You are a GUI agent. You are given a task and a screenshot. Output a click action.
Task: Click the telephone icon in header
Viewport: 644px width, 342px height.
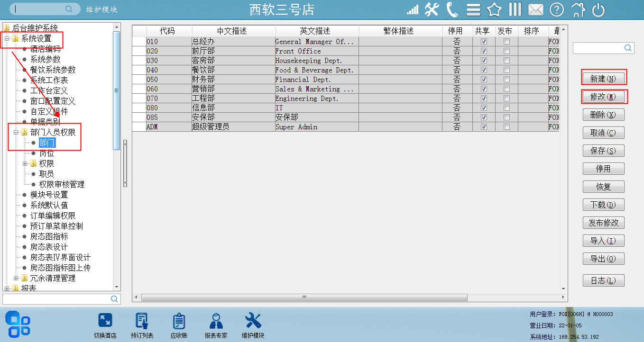pyautogui.click(x=452, y=9)
